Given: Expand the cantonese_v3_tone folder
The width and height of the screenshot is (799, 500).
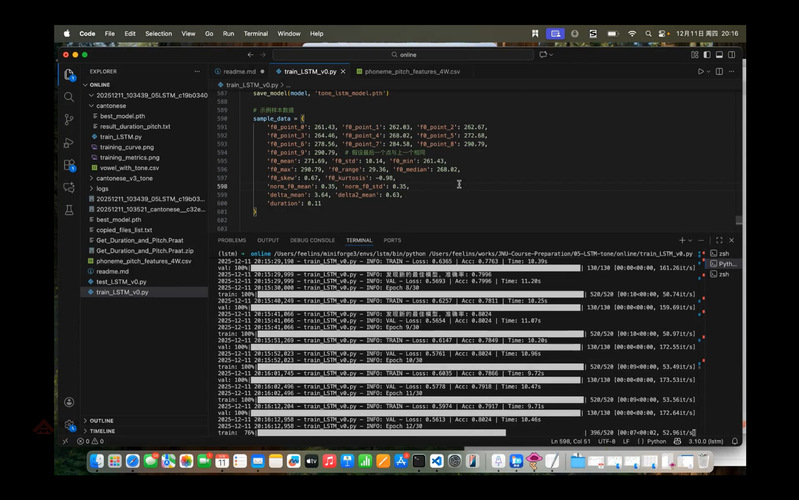Looking at the screenshot, I should pyautogui.click(x=123, y=177).
